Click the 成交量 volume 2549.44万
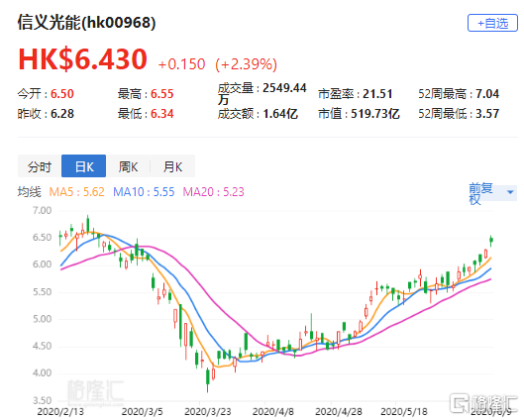The height and width of the screenshot is (420, 524). [262, 93]
